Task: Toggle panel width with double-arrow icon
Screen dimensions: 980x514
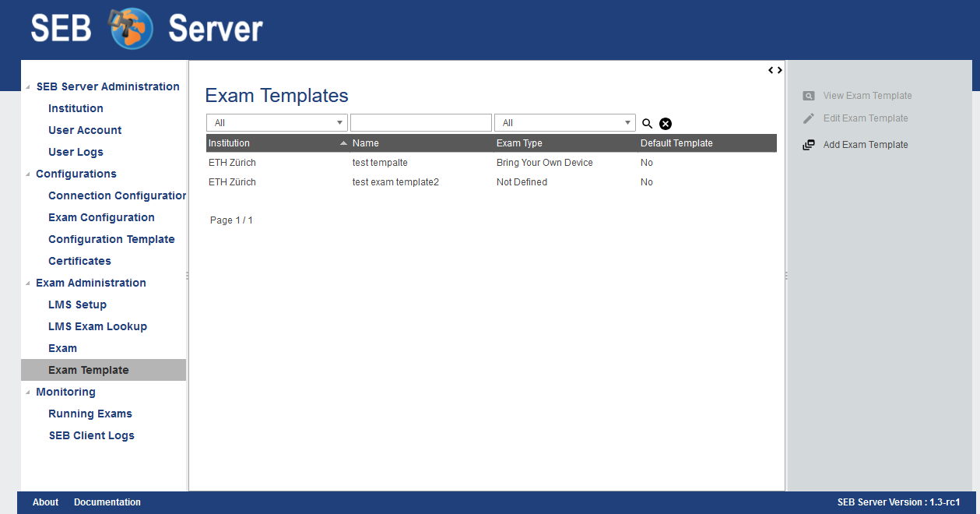Action: point(775,70)
